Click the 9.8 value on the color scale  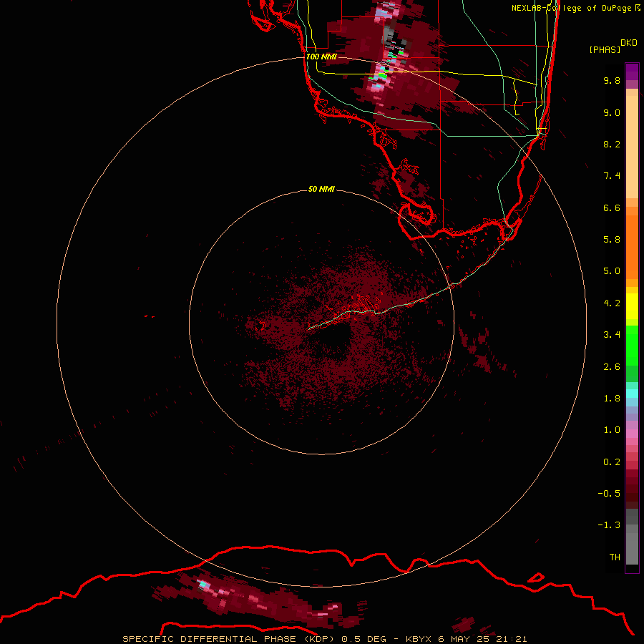point(612,80)
